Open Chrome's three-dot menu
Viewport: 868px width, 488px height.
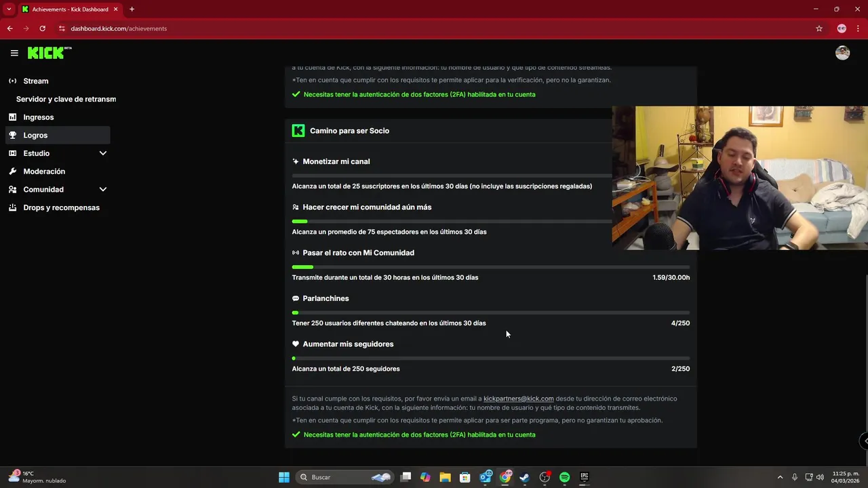point(859,28)
